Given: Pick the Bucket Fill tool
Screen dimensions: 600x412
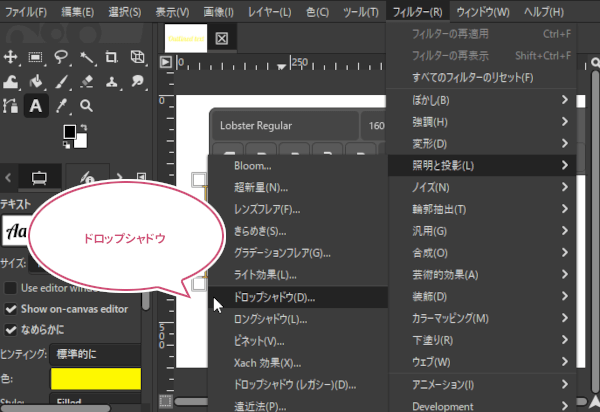Looking at the screenshot, I should click(36, 82).
